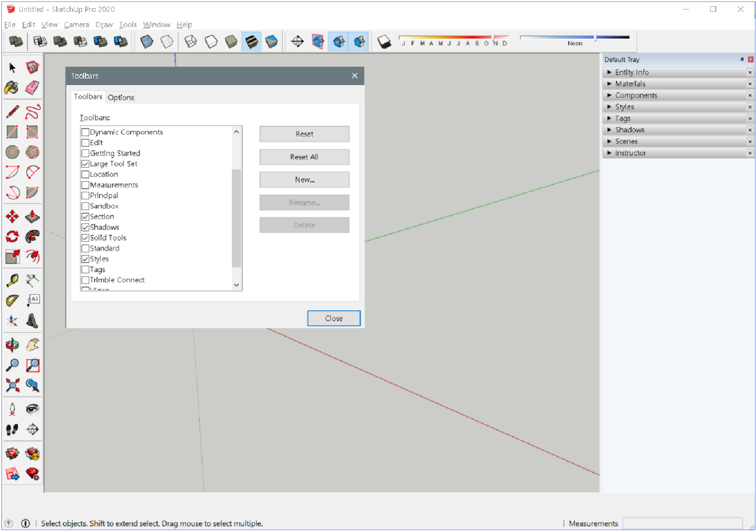Click scroll-down arrow in Toolbars list
The height and width of the screenshot is (532, 756).
pos(237,285)
